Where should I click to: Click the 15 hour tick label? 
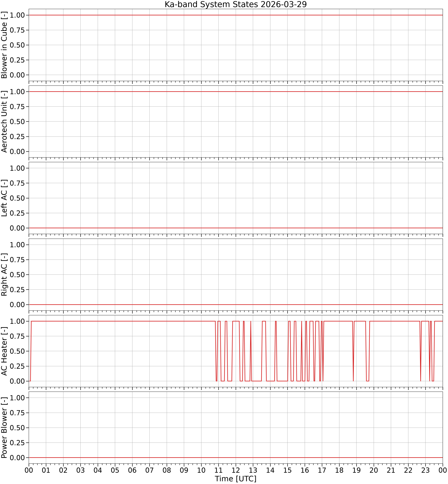[287, 470]
